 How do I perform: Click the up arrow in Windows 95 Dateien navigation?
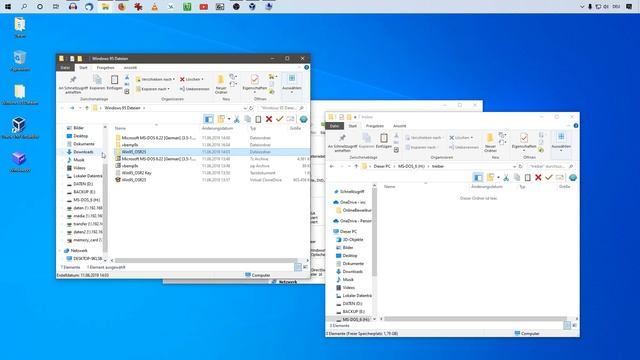tap(87, 108)
